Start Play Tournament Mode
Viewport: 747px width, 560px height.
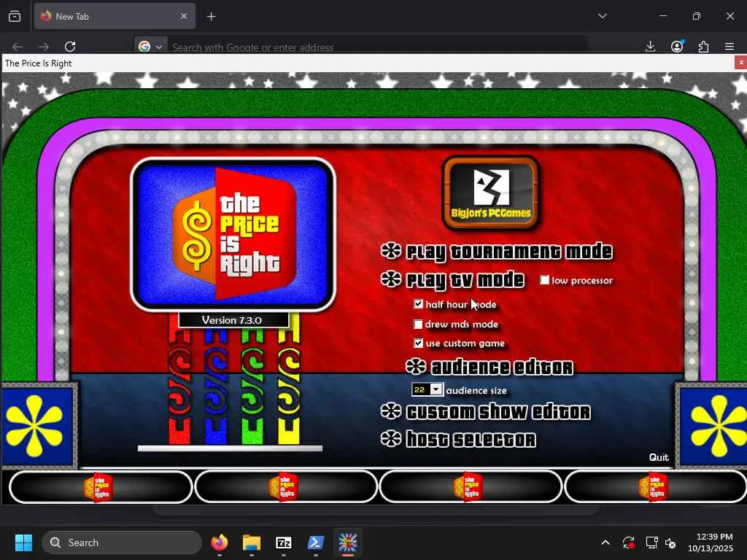pyautogui.click(x=508, y=252)
